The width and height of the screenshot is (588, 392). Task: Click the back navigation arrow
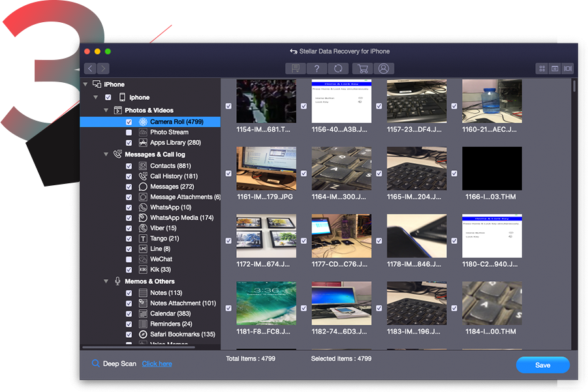point(89,68)
